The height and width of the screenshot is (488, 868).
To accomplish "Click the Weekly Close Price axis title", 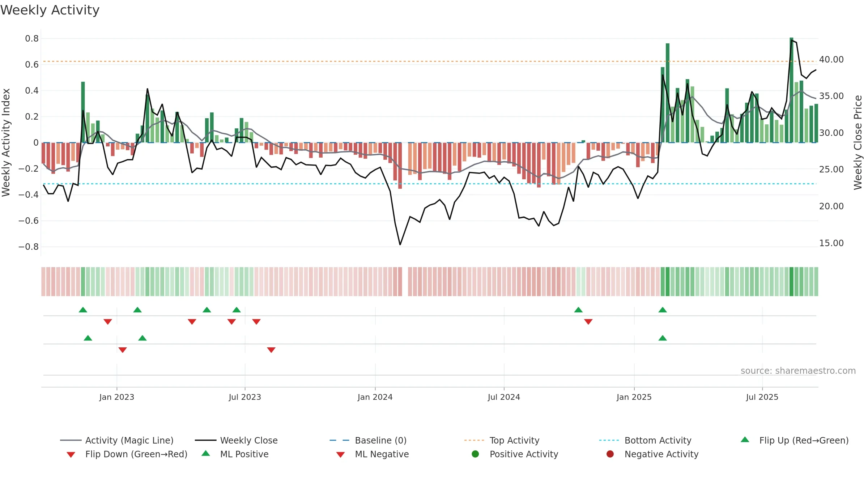I will pyautogui.click(x=858, y=142).
